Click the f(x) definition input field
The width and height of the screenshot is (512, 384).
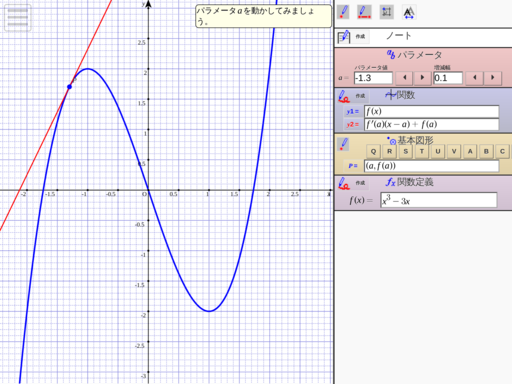coord(438,200)
